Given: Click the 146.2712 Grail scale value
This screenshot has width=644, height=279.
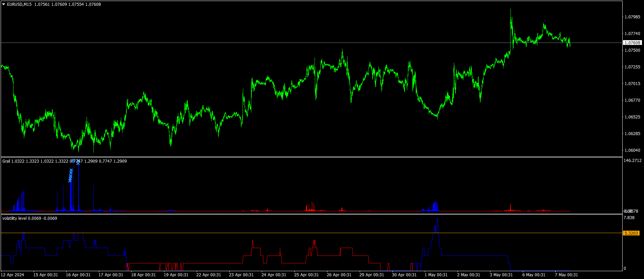Looking at the screenshot, I should point(632,161).
